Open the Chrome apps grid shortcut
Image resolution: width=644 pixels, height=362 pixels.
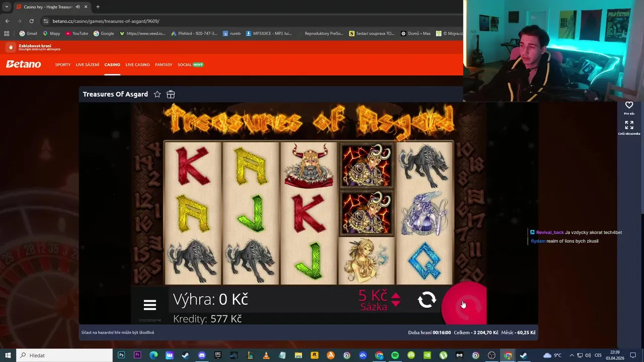7,34
